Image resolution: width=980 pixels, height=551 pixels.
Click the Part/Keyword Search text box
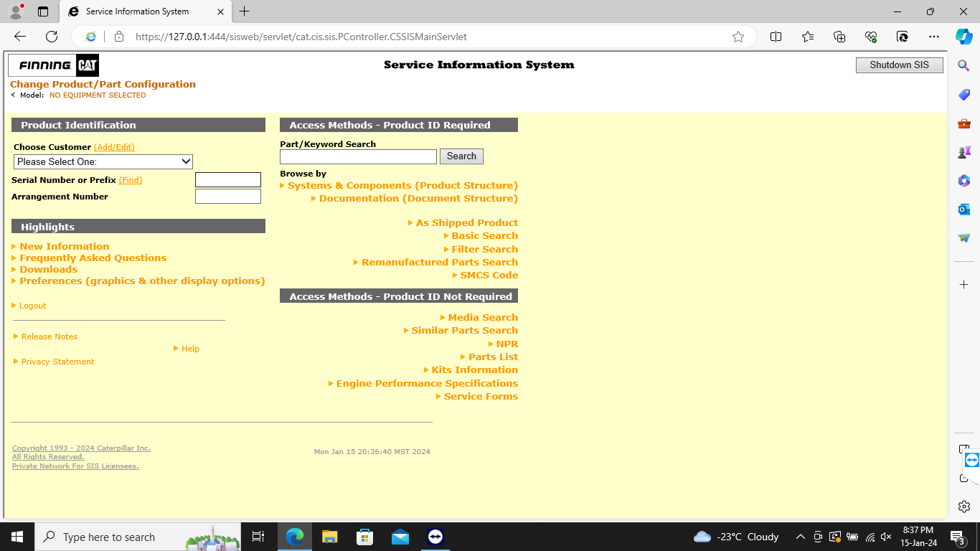point(358,156)
